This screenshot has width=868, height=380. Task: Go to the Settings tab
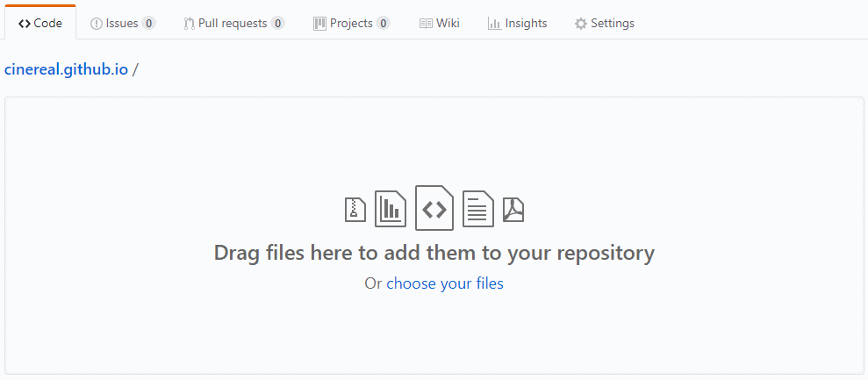pyautogui.click(x=605, y=24)
